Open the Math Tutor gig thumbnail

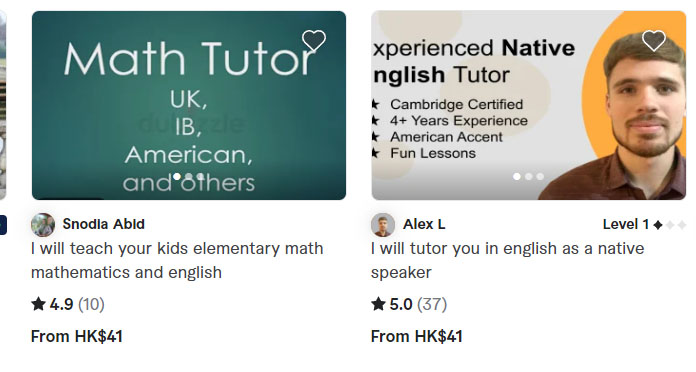pos(189,105)
